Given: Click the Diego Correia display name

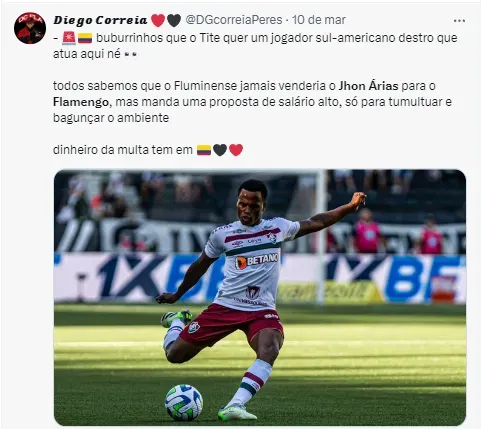Looking at the screenshot, I should point(100,20).
